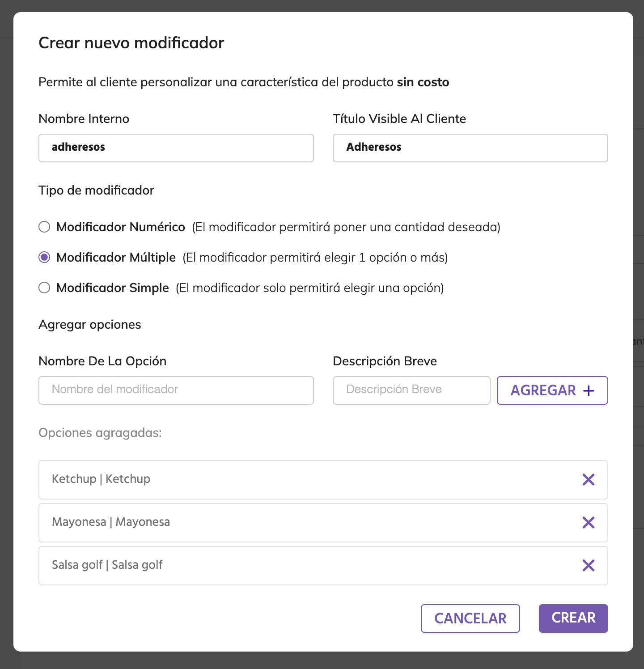Remove Salsa golf via its X icon
This screenshot has width=644, height=669.
pos(588,565)
